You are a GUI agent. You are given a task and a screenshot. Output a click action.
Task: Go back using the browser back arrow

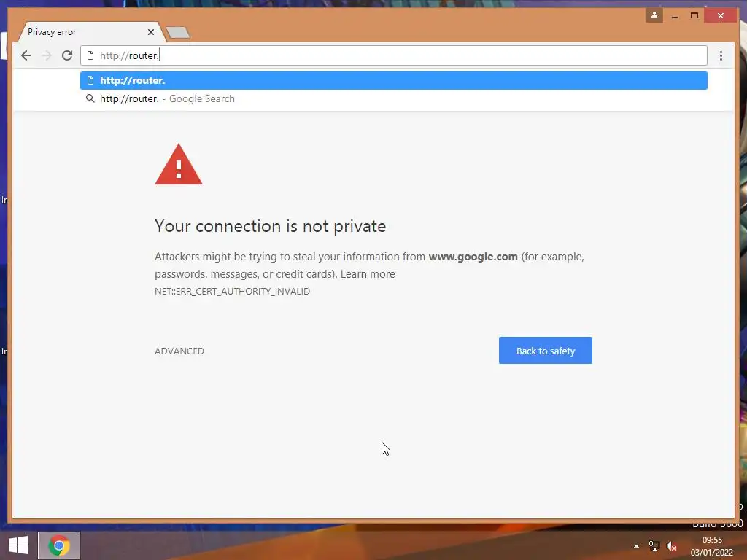coord(26,55)
